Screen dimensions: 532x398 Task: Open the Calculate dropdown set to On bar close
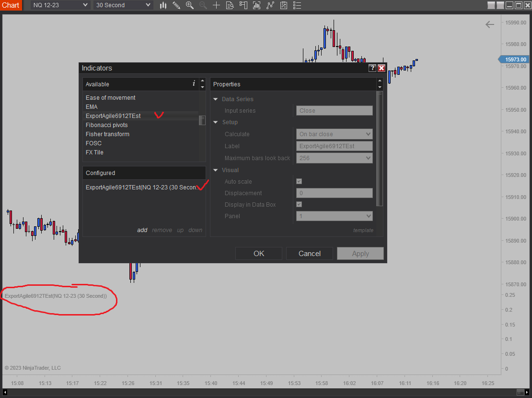pyautogui.click(x=334, y=134)
